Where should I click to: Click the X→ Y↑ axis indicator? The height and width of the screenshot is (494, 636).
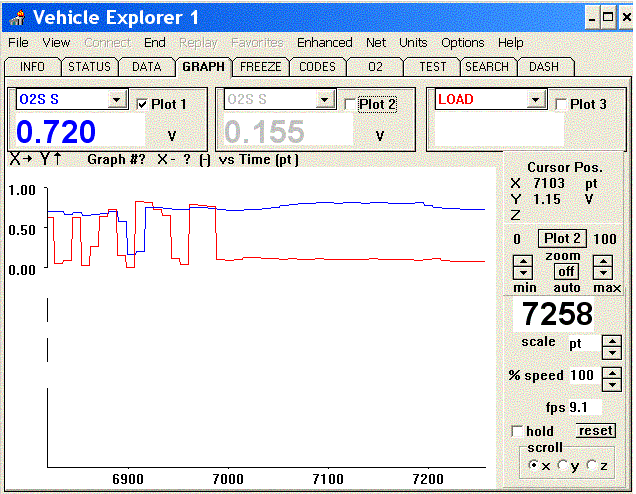click(x=36, y=159)
